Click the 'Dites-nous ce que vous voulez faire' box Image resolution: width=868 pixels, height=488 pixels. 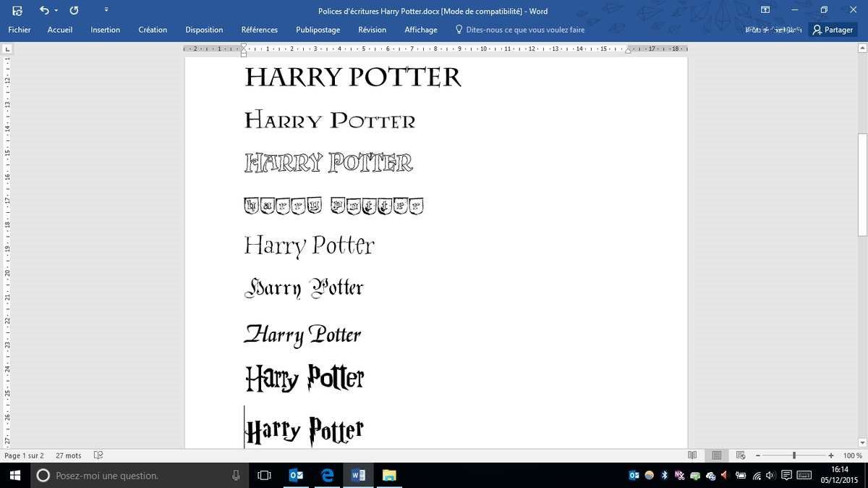coord(525,30)
